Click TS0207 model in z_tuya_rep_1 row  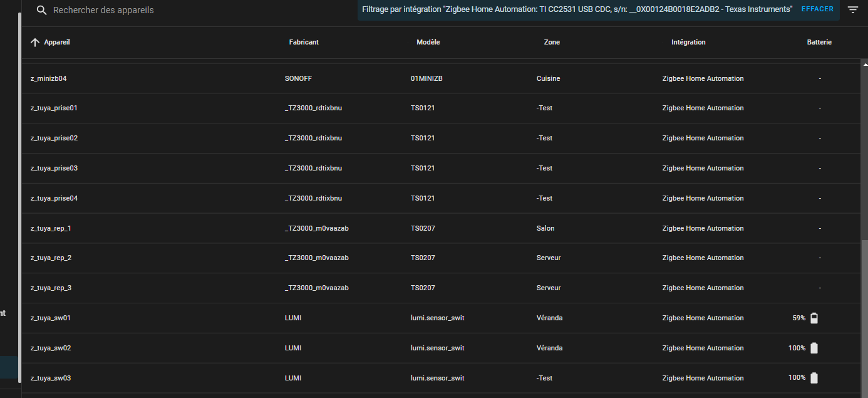tap(423, 228)
